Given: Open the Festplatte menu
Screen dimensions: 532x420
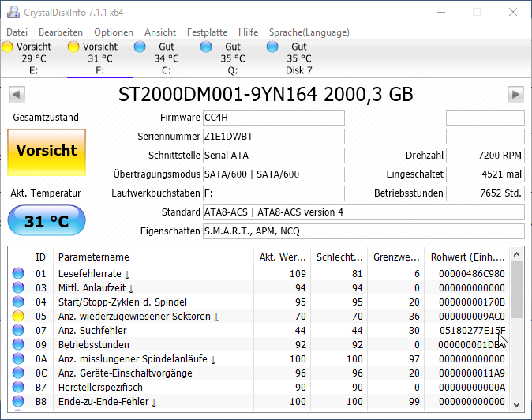Looking at the screenshot, I should [208, 32].
